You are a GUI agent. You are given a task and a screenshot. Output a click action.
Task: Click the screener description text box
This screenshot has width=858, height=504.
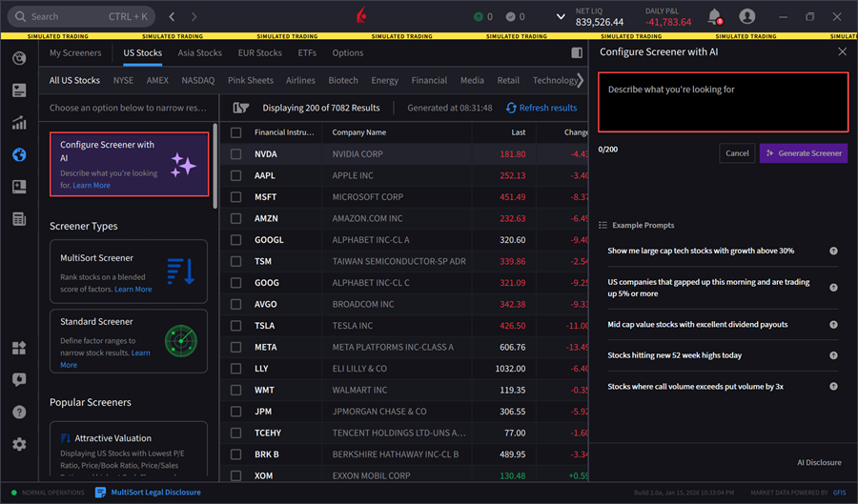[723, 102]
